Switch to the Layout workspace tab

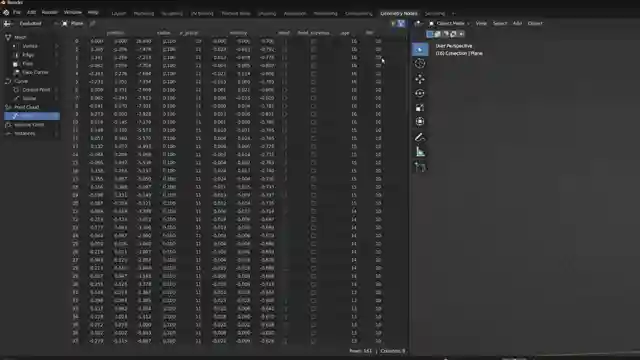point(119,13)
